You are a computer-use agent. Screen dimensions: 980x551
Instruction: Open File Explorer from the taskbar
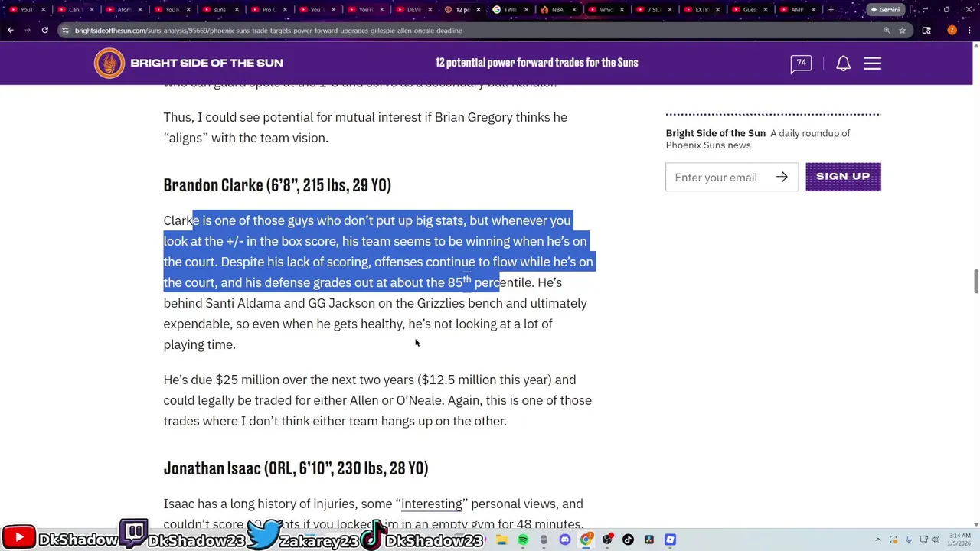pos(501,540)
